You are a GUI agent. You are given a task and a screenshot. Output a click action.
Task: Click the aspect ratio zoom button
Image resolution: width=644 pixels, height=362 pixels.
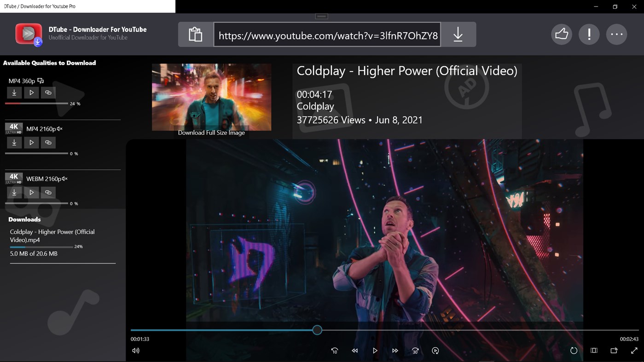(594, 351)
